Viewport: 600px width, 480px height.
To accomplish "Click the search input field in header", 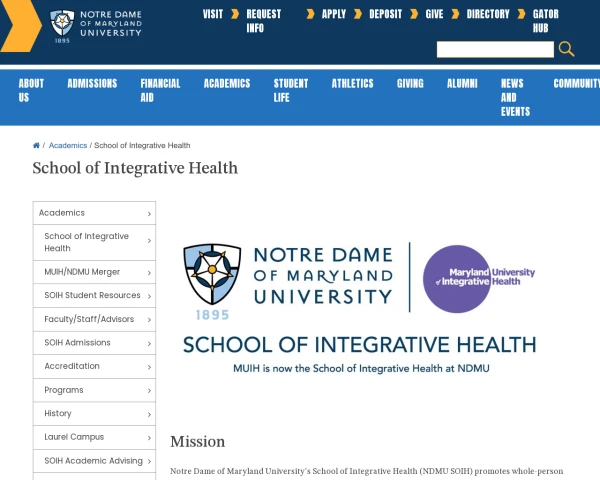I will [495, 50].
